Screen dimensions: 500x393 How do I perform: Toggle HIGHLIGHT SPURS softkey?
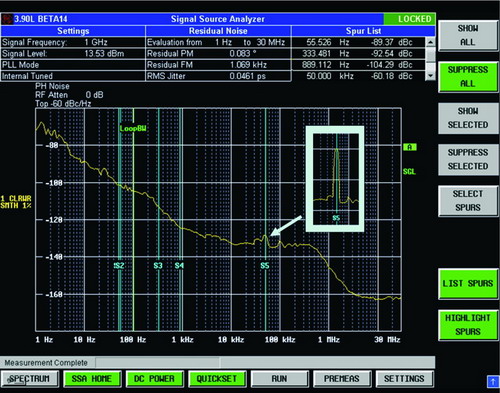coord(468,325)
